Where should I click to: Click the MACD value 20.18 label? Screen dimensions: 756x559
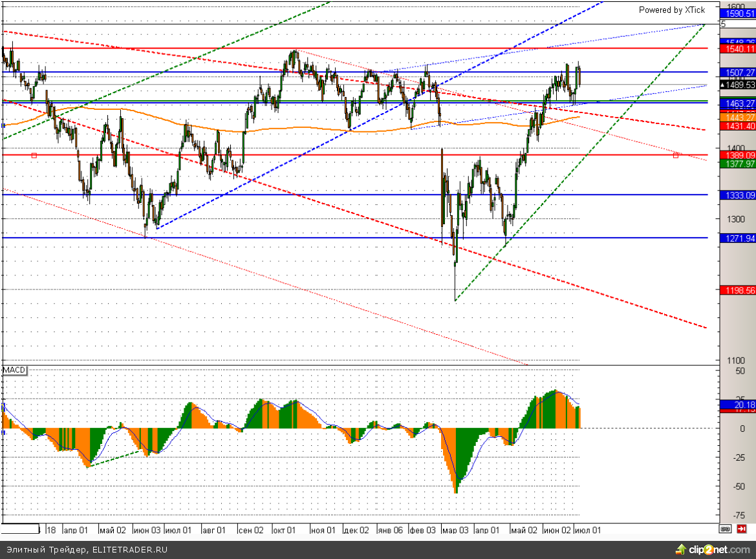[738, 405]
